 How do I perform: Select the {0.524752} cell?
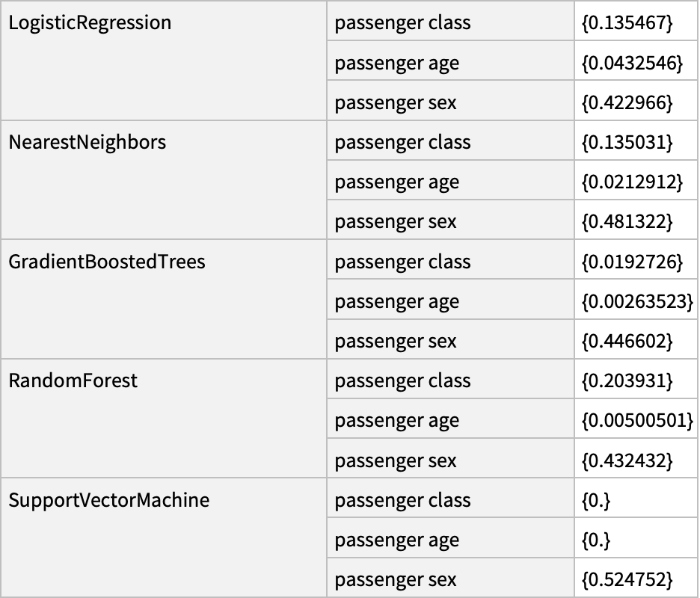click(x=627, y=579)
